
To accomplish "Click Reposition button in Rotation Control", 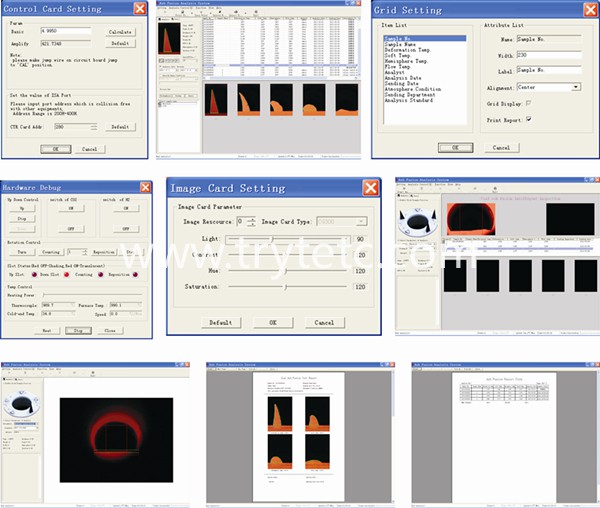I will [104, 252].
